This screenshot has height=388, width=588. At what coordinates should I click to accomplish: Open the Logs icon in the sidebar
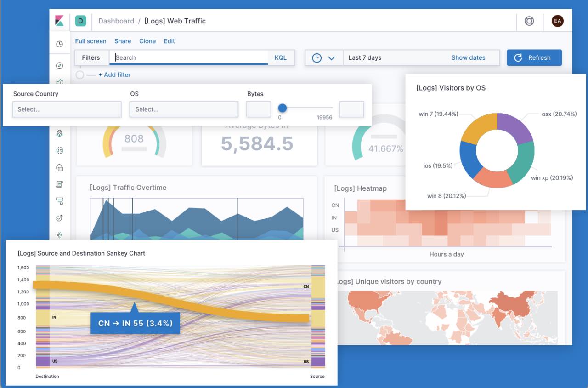[59, 184]
